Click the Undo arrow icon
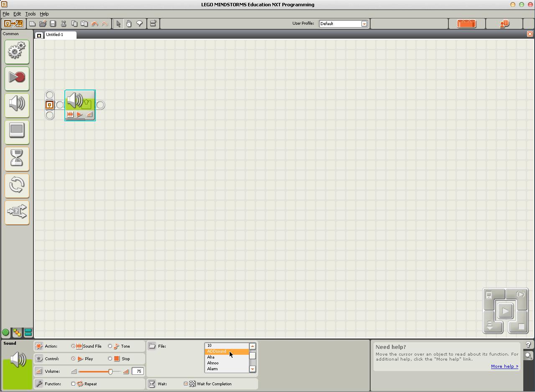 [x=95, y=24]
